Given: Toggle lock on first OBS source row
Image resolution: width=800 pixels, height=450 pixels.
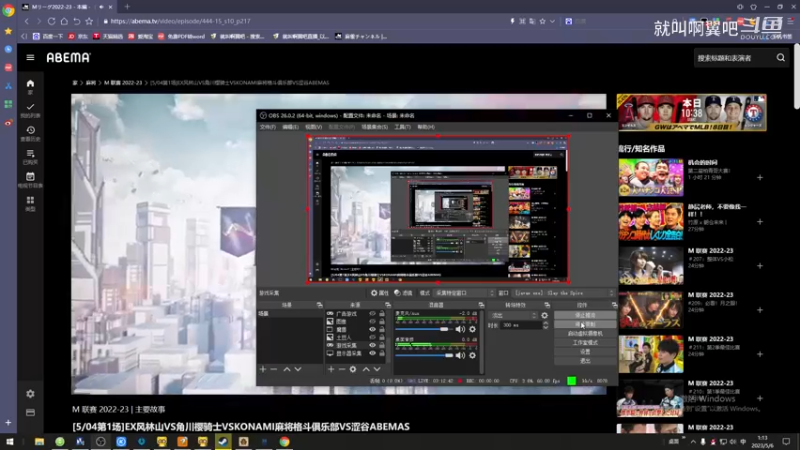Looking at the screenshot, I should click(382, 314).
